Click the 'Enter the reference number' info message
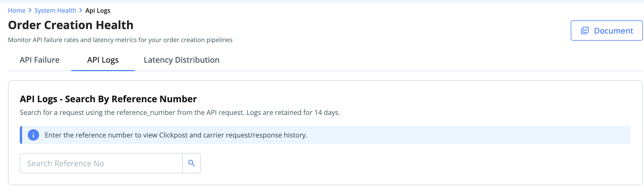 [x=176, y=135]
